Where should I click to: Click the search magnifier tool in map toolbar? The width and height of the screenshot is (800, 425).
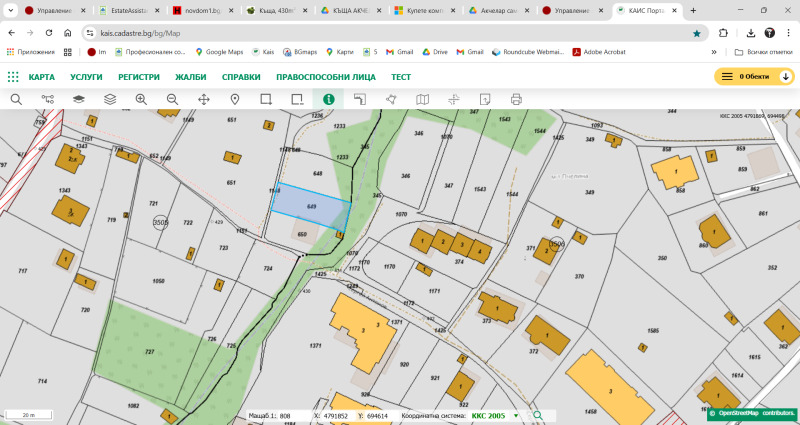[x=16, y=99]
